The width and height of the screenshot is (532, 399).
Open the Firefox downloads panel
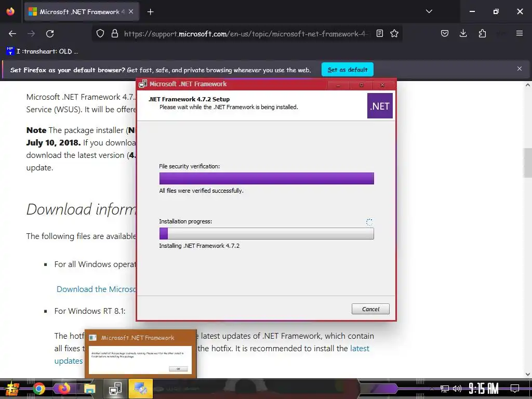(x=463, y=34)
